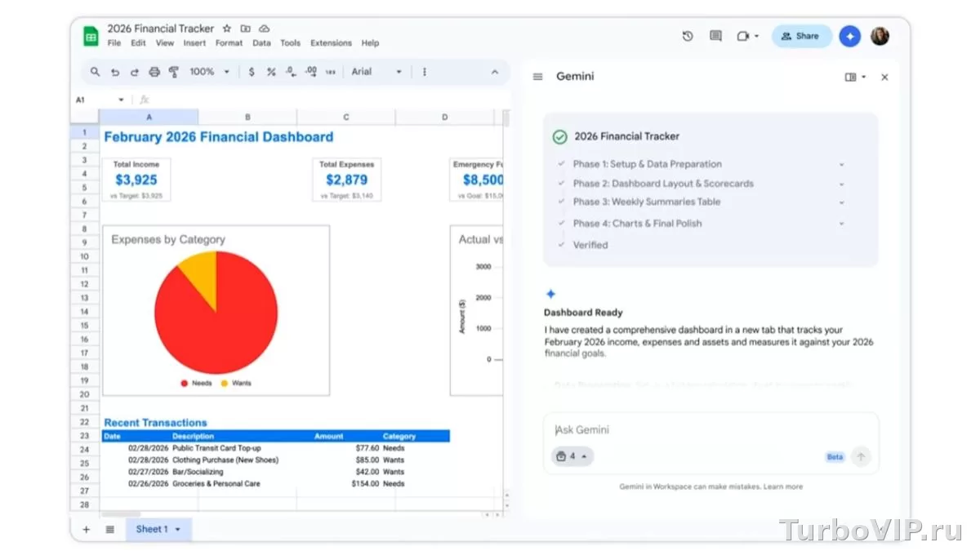Click the move-to-folder icon beside title
The image size is (980, 551).
(246, 29)
